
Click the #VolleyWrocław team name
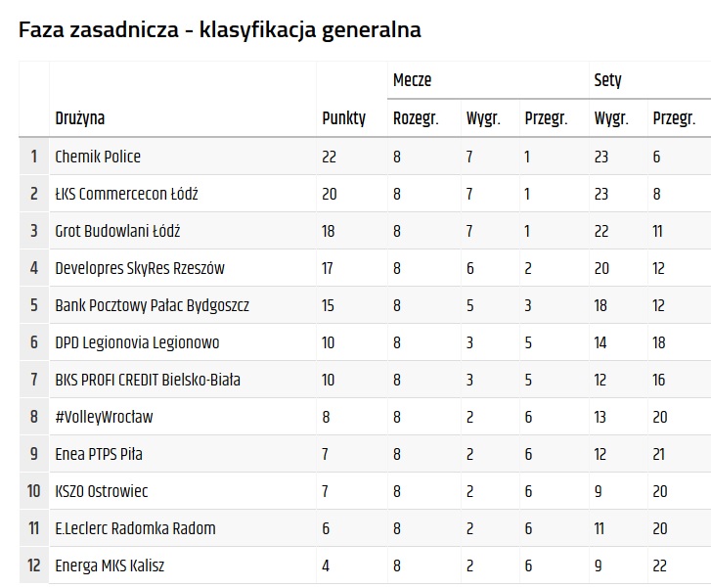[104, 417]
